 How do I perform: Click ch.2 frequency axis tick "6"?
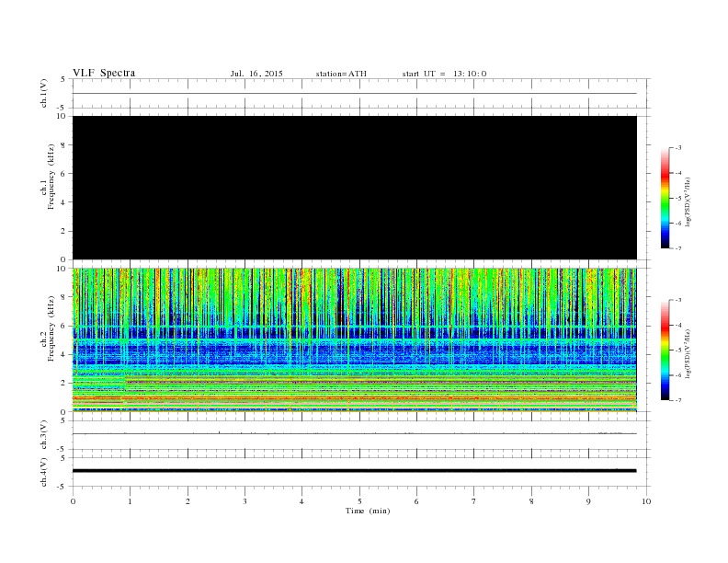pos(63,326)
